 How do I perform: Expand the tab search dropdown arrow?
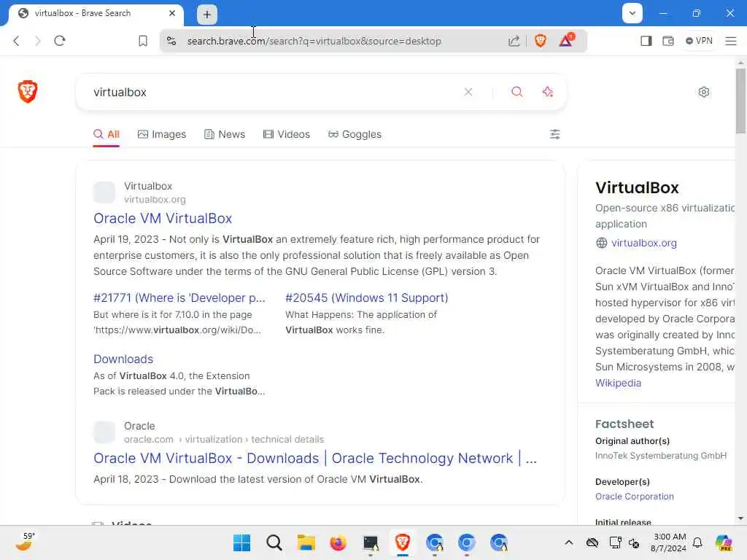click(x=632, y=13)
